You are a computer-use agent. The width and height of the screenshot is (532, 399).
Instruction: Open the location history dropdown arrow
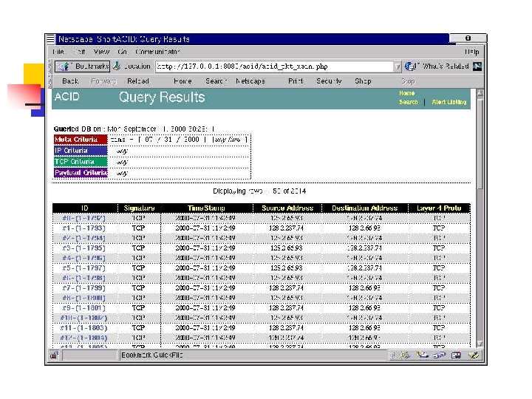click(x=397, y=66)
